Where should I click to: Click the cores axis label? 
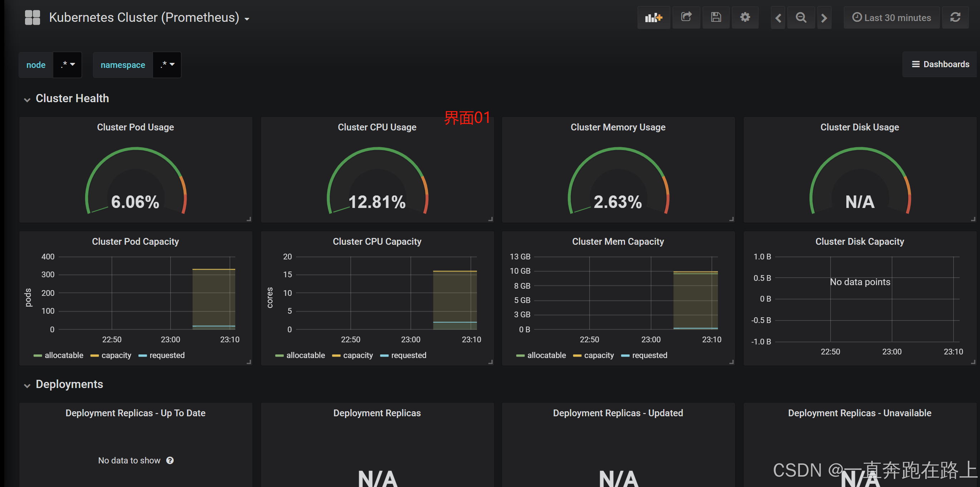[270, 298]
